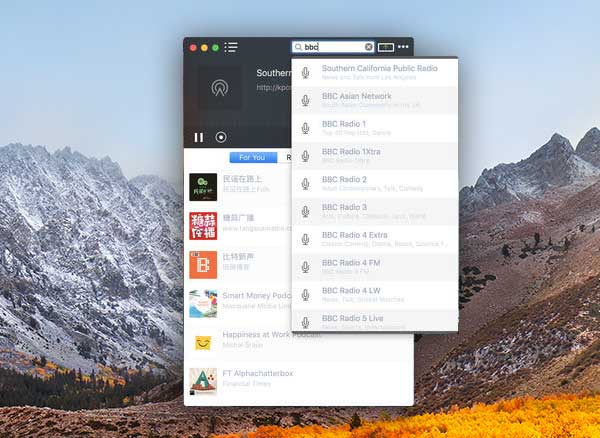
Task: Select the BBC Radio 4 LW result
Action: (x=375, y=294)
